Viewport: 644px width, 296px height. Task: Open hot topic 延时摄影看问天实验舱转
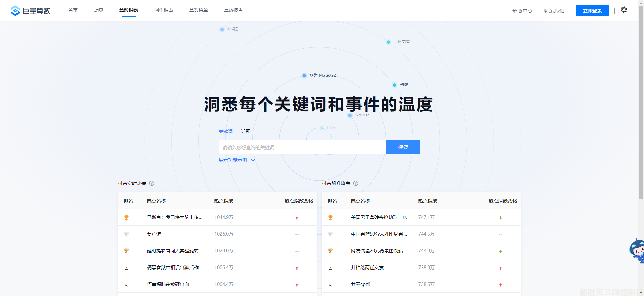click(x=174, y=251)
